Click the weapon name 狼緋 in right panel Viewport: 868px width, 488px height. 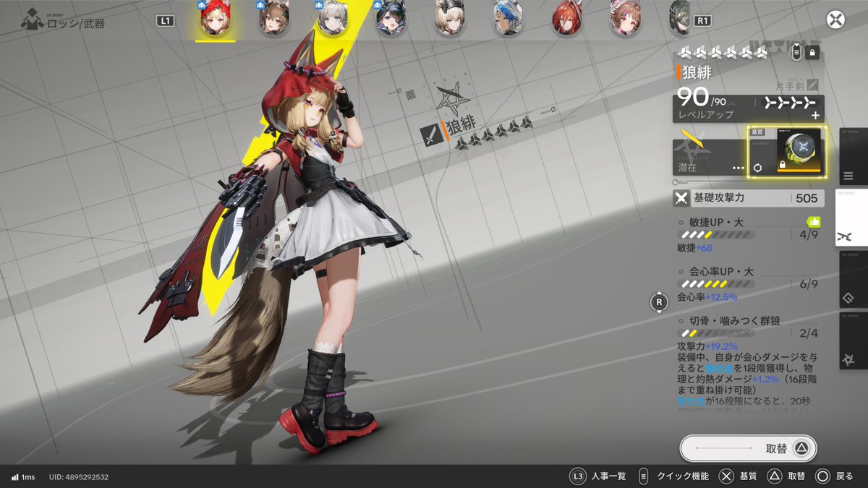pos(697,71)
